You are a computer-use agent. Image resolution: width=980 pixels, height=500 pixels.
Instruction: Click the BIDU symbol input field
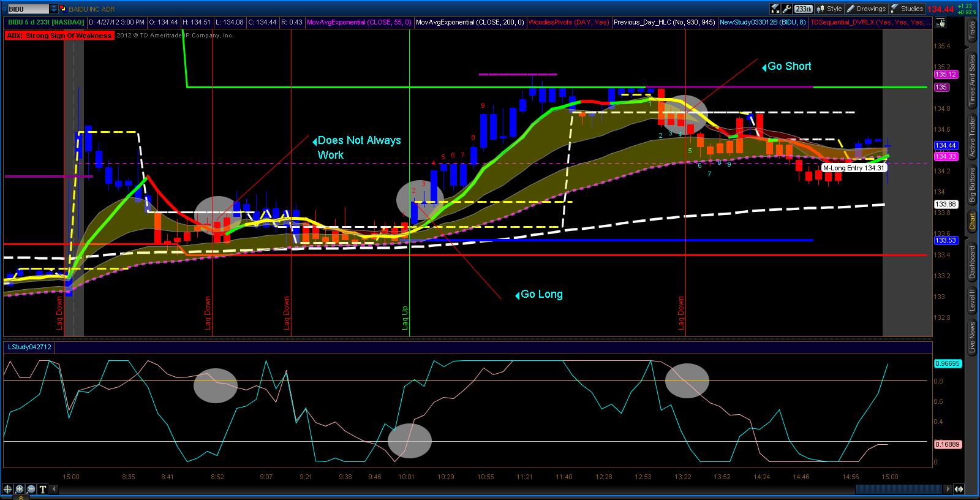pyautogui.click(x=28, y=9)
